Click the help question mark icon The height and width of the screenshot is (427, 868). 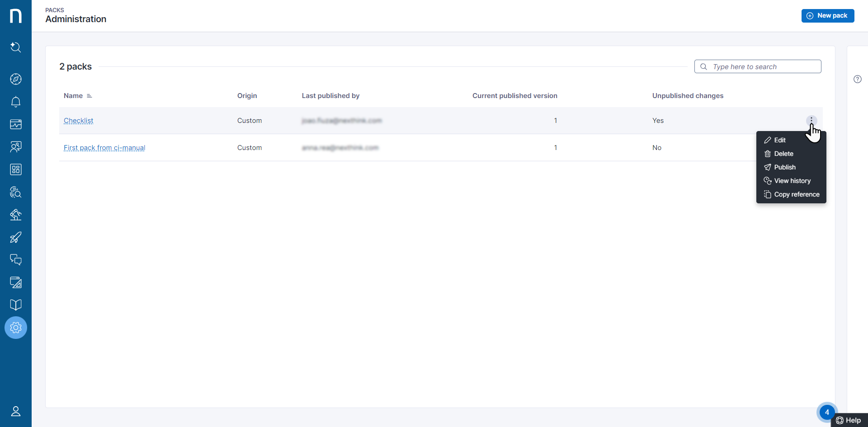coord(858,79)
